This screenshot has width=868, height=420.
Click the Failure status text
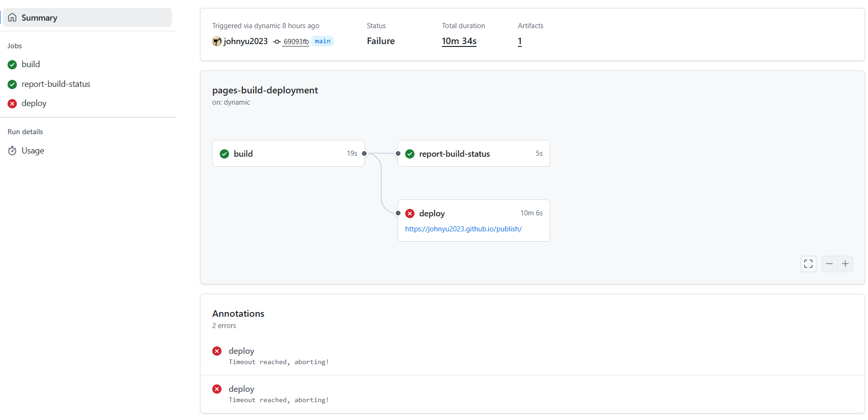[x=381, y=41]
